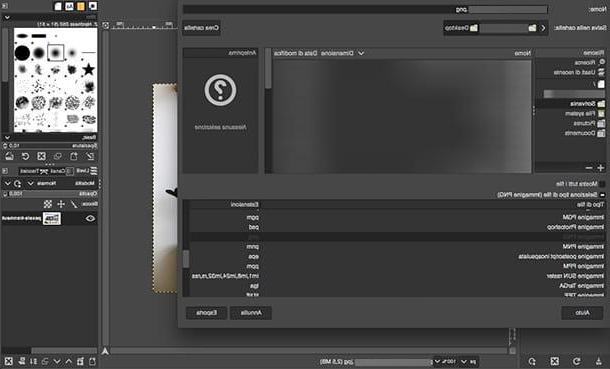Image resolution: width=610 pixels, height=369 pixels.
Task: Adjust the Spaziatura brush slider
Action: (50, 145)
